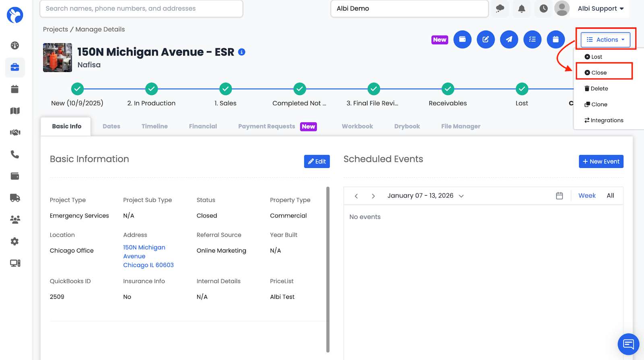Click the search names and addresses field
This screenshot has width=644, height=360.
(x=141, y=8)
